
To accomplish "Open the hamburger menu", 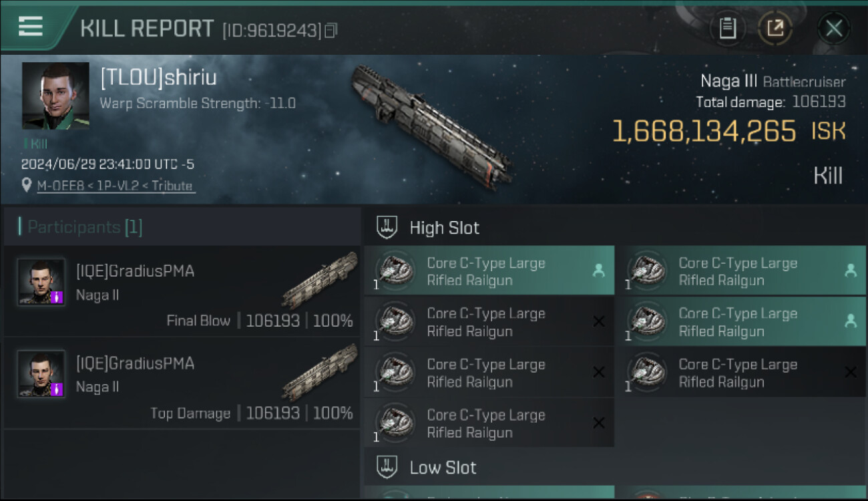I will [x=31, y=27].
